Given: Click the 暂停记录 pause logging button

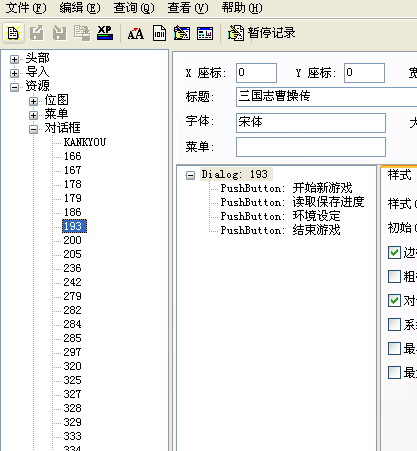Looking at the screenshot, I should (x=262, y=33).
